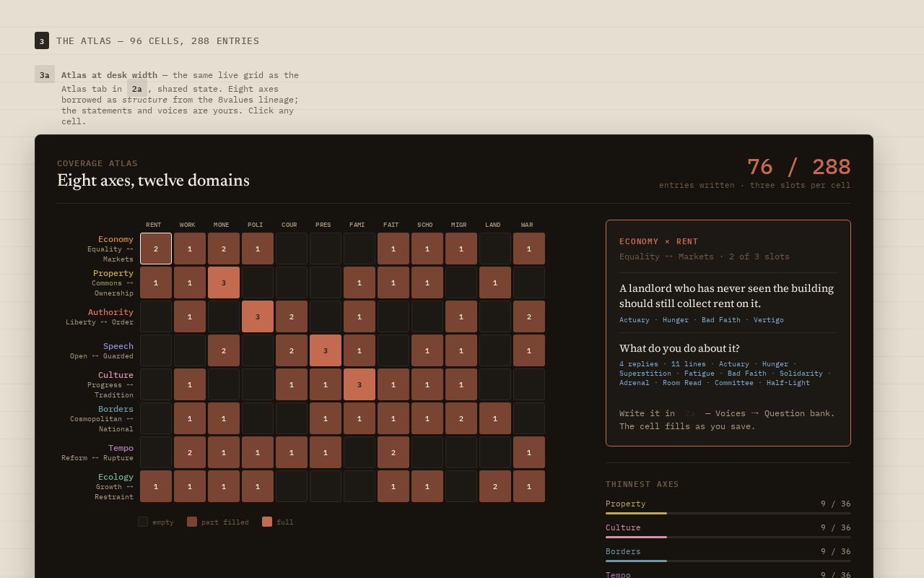Click the Ecology axis row label

pos(115,486)
